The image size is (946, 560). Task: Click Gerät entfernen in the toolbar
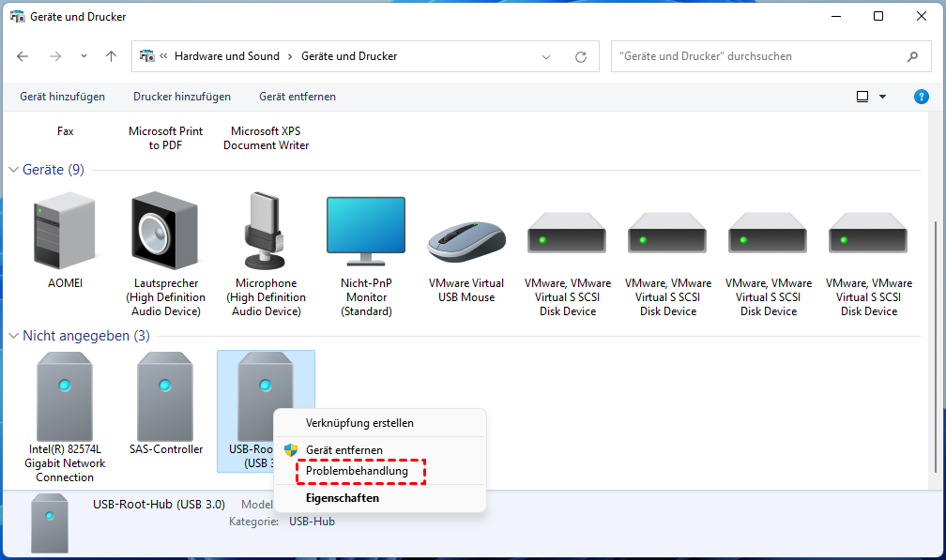click(x=298, y=97)
